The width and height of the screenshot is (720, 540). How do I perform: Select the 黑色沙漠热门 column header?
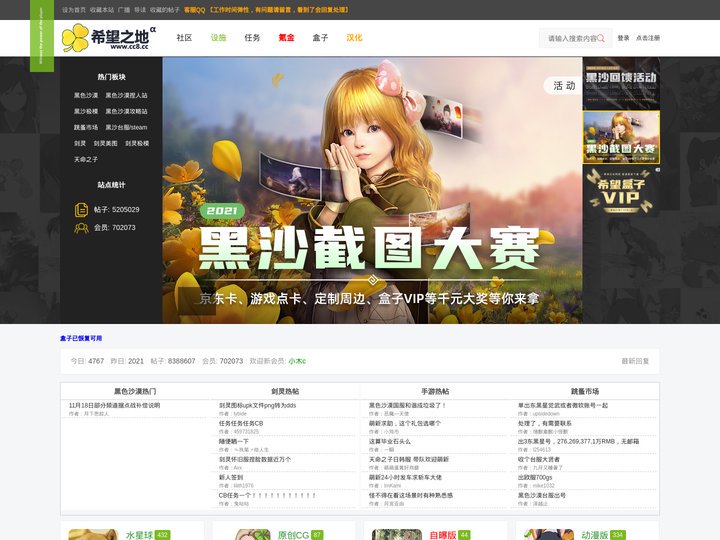click(135, 391)
